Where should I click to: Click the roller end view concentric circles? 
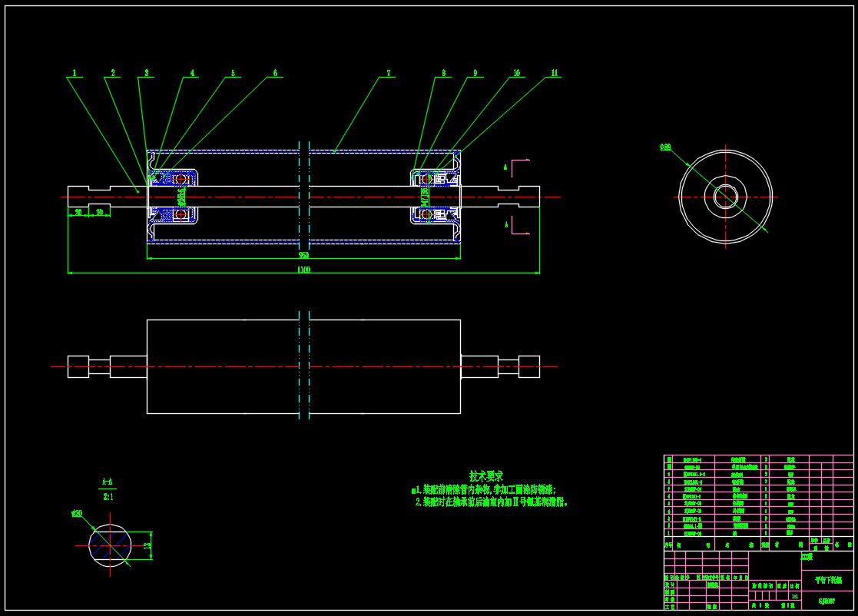pos(725,196)
